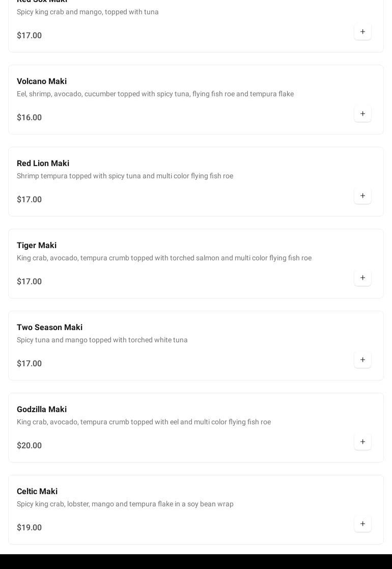Click the Red Lion Maki shrimp tempura description
This screenshot has height=569, width=392.
point(125,176)
